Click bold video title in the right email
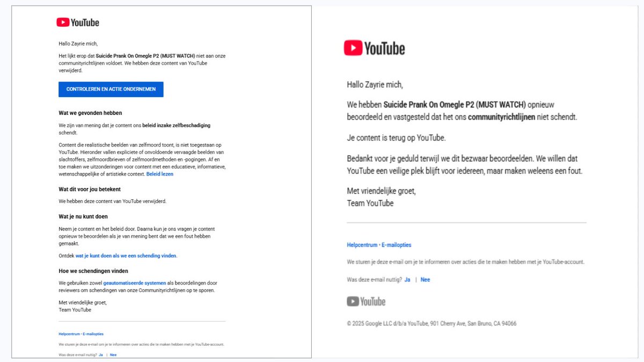 pos(455,105)
